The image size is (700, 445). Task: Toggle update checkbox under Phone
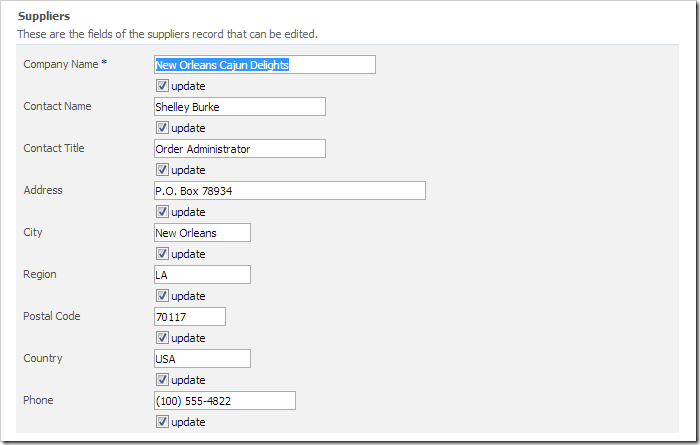pyautogui.click(x=162, y=422)
